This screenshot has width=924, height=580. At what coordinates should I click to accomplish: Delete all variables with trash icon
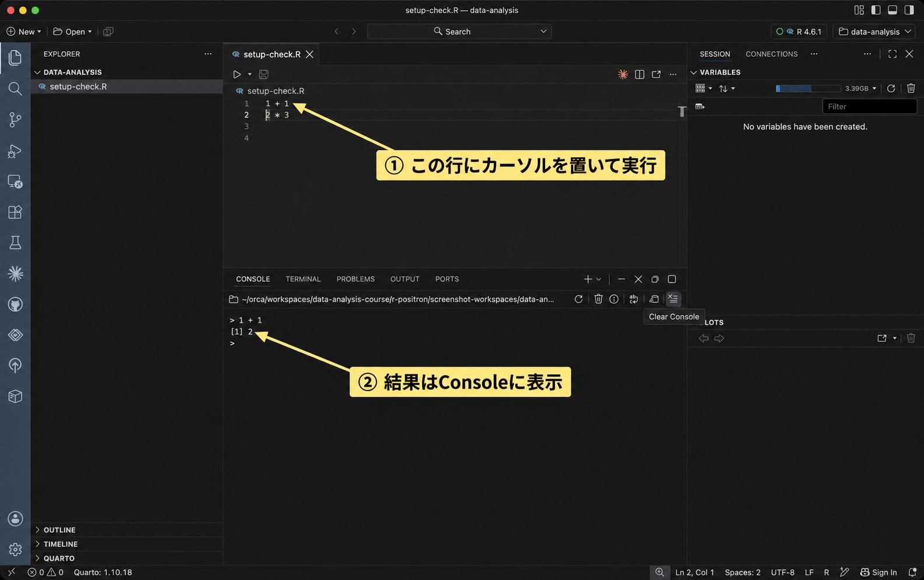[x=911, y=88]
